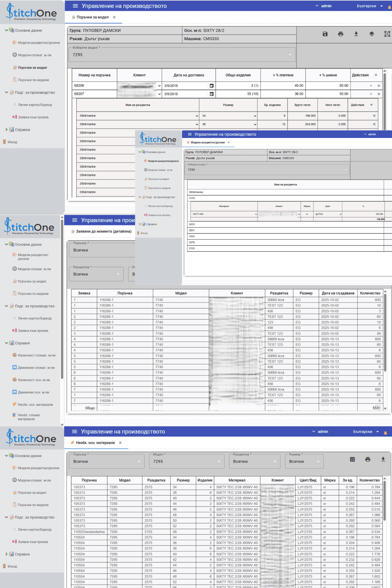The height and width of the screenshot is (588, 392).
Task: Open Наличност спомаг. м-ли report
Action: tap(36, 355)
